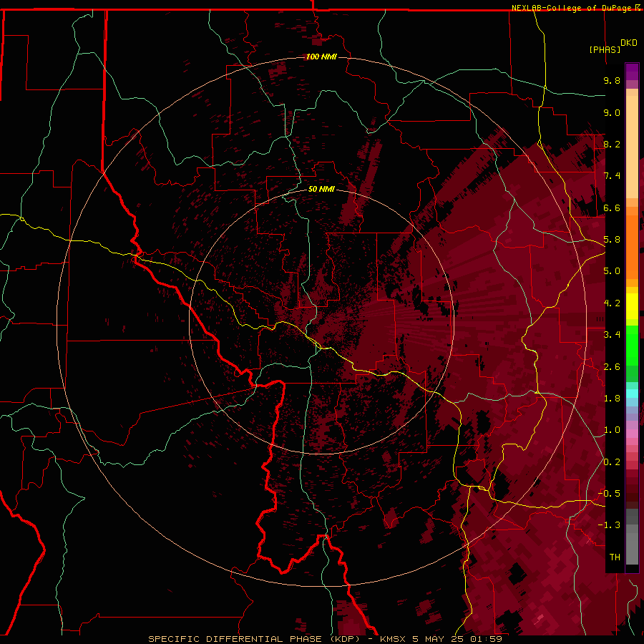The height and width of the screenshot is (644, 644).
Task: Click the 1.0 legend value
Action: click(612, 430)
